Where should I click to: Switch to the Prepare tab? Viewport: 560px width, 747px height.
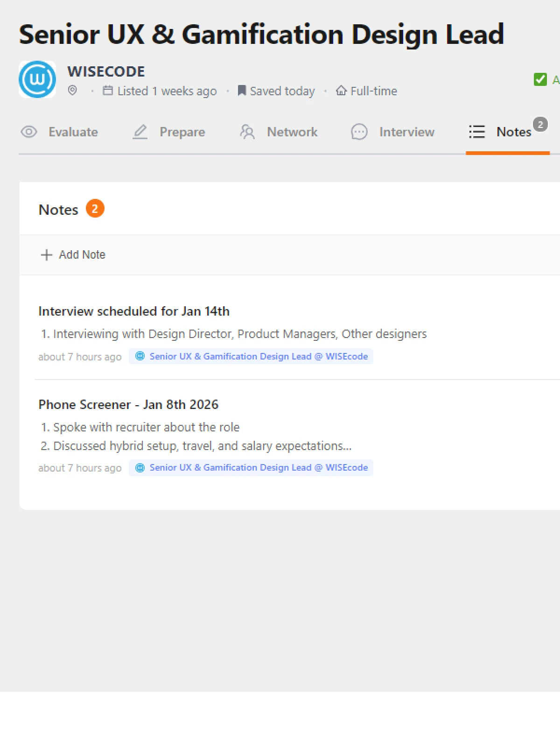(x=168, y=132)
